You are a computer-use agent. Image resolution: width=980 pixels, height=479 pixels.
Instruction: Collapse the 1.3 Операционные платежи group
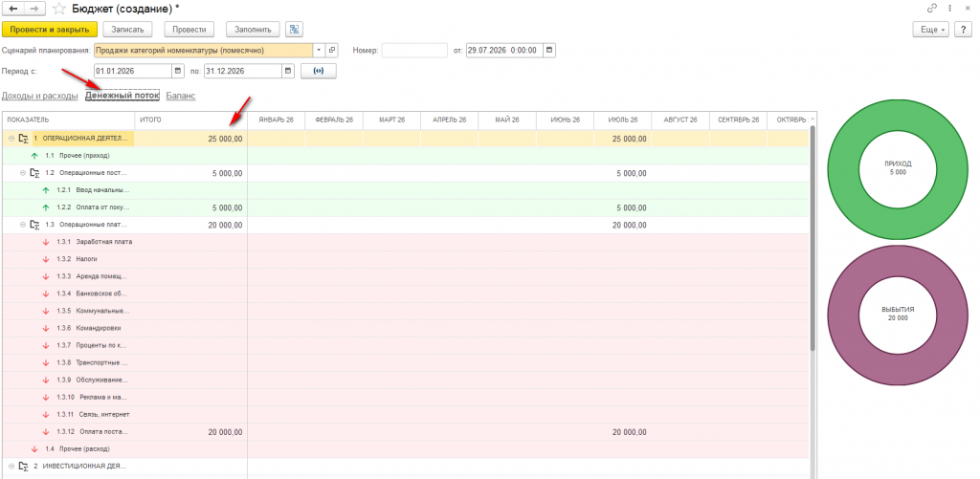click(x=24, y=225)
